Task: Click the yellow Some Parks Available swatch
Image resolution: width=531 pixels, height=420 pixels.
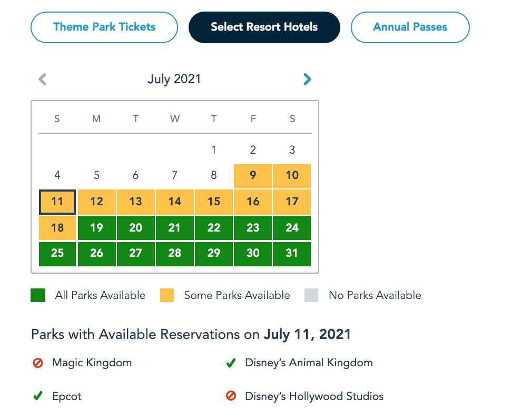Action: point(167,295)
